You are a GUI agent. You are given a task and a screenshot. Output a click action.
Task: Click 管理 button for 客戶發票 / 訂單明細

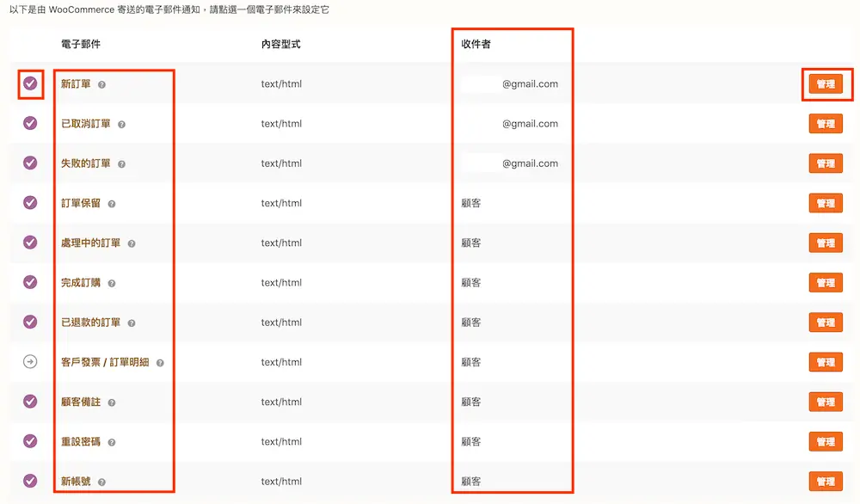pyautogui.click(x=826, y=362)
